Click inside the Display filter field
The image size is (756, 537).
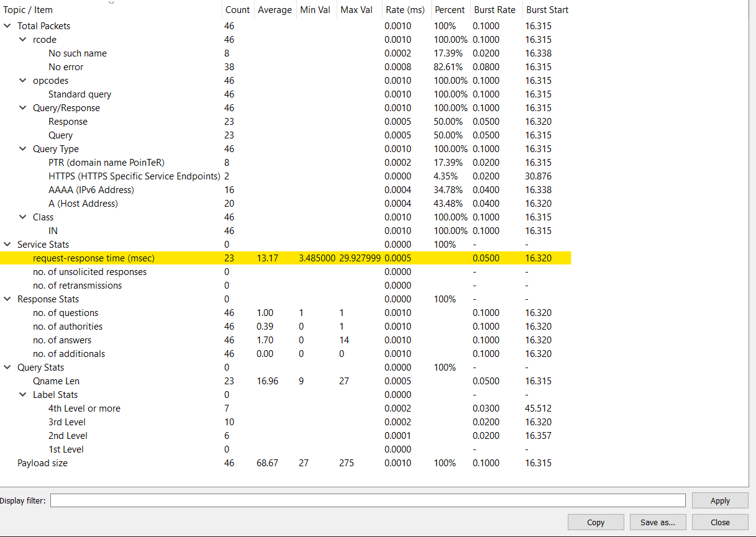tap(367, 500)
